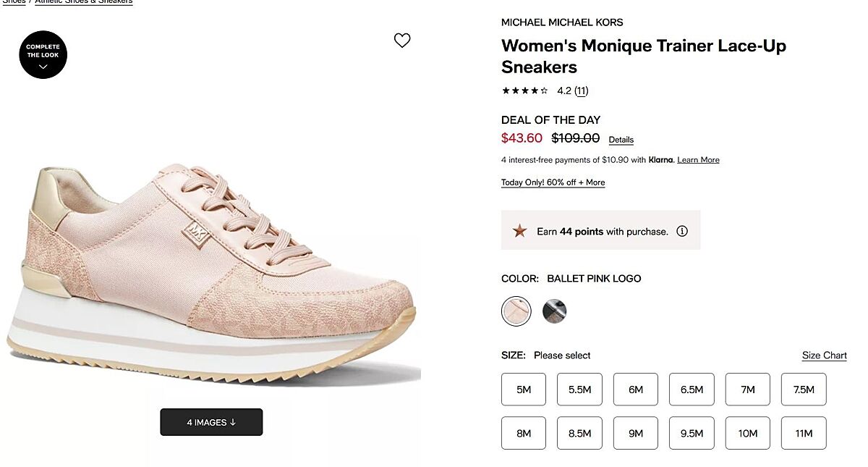
Task: Click the star icon beside Earn points
Action: pos(519,232)
